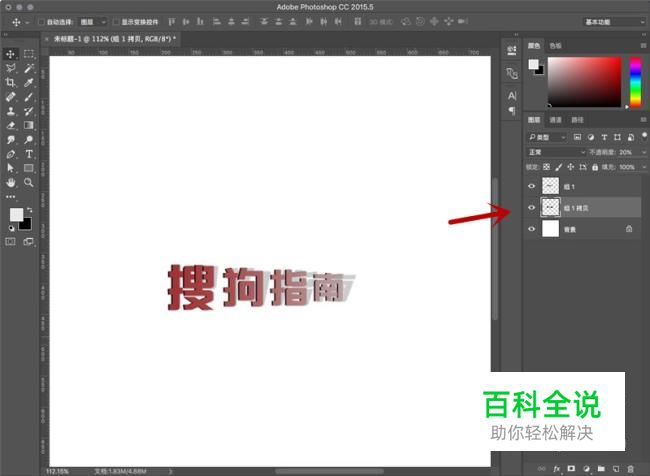Select the Pen tool
This screenshot has height=476, width=650.
[10, 154]
